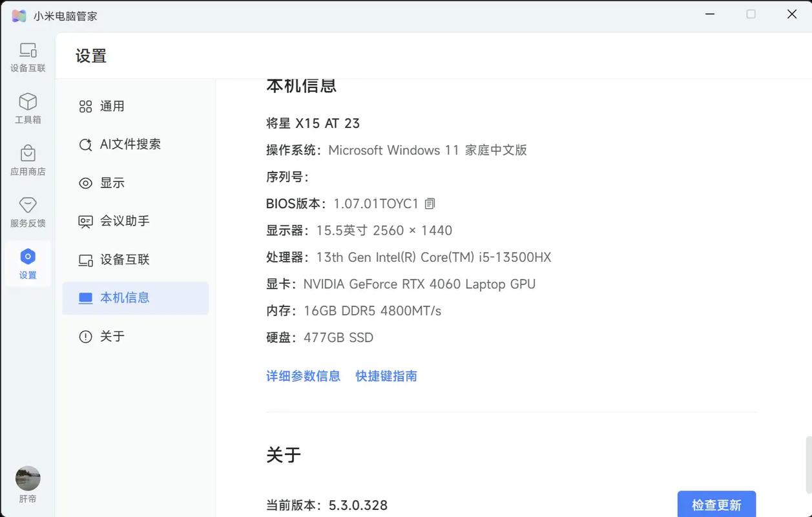This screenshot has height=517, width=812.
Task: Open 详细参数信息 link
Action: [303, 375]
